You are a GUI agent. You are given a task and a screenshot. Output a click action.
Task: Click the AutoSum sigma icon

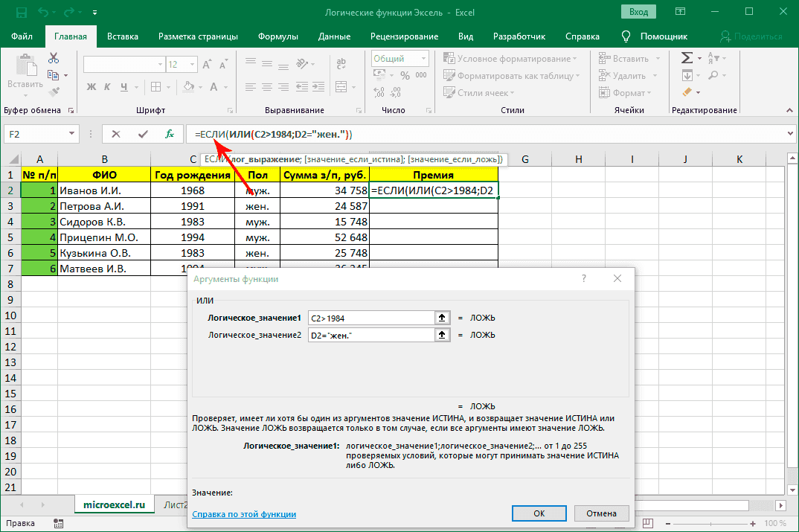pyautogui.click(x=687, y=58)
